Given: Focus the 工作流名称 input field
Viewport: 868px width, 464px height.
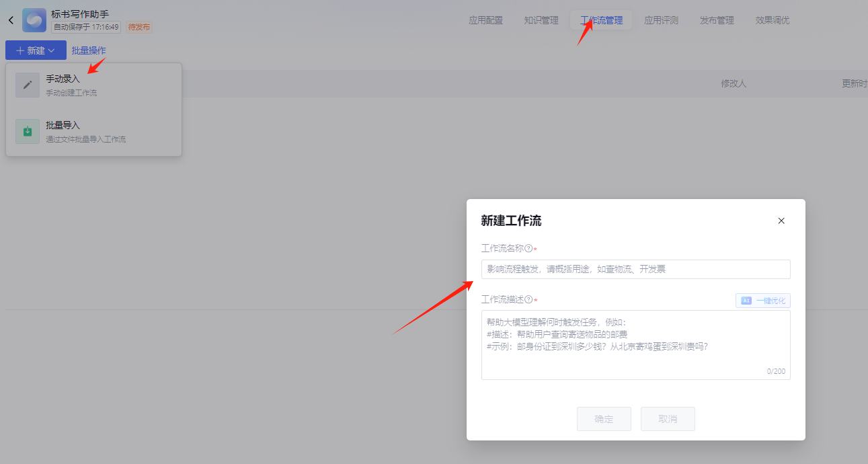Looking at the screenshot, I should tap(636, 269).
